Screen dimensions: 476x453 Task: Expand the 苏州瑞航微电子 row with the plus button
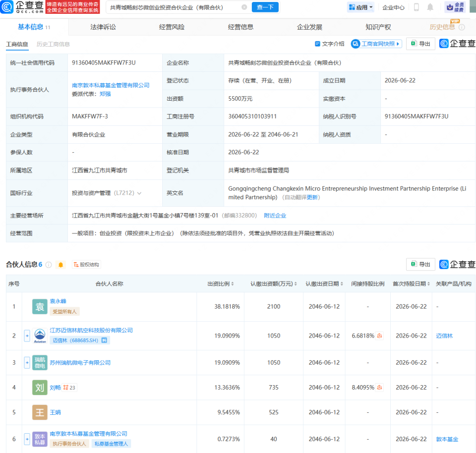coord(27,363)
